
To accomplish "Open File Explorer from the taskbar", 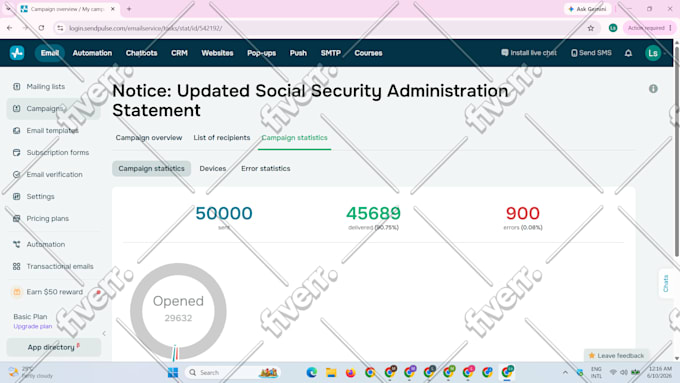I will click(x=331, y=373).
